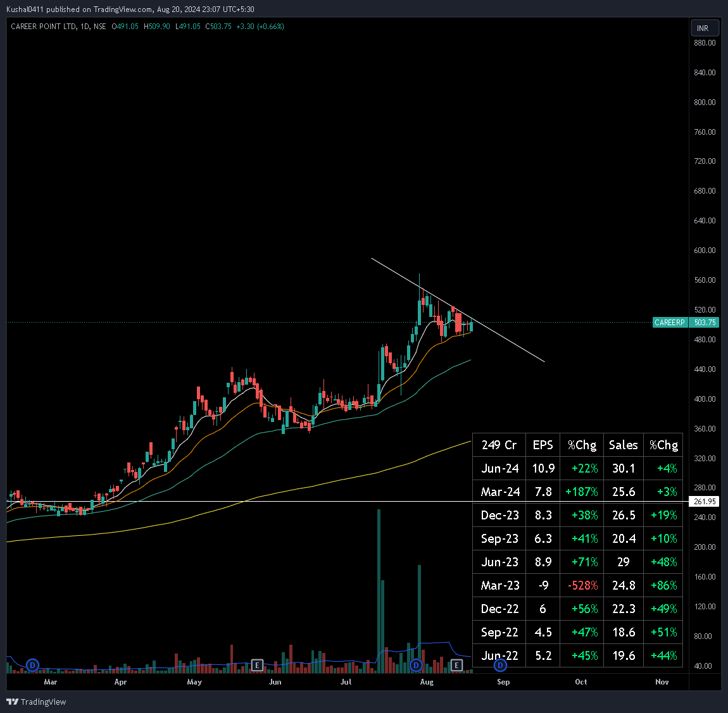Click the -528% EPS change cell
Screen dimensions: 728x713
click(582, 585)
